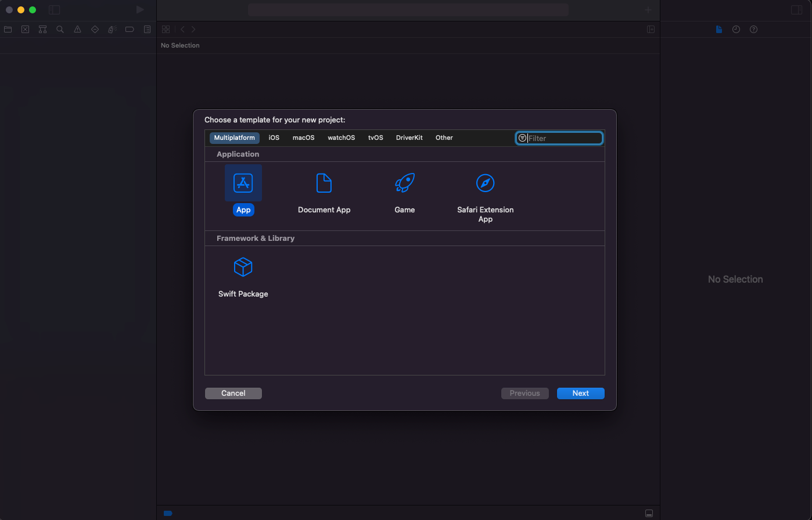This screenshot has width=812, height=520.
Task: Click the Next button
Action: [581, 393]
